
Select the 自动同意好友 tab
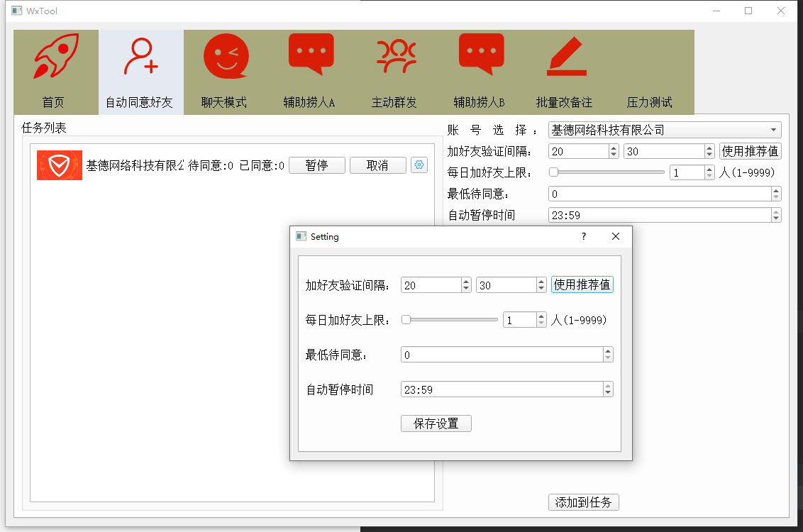click(x=140, y=72)
